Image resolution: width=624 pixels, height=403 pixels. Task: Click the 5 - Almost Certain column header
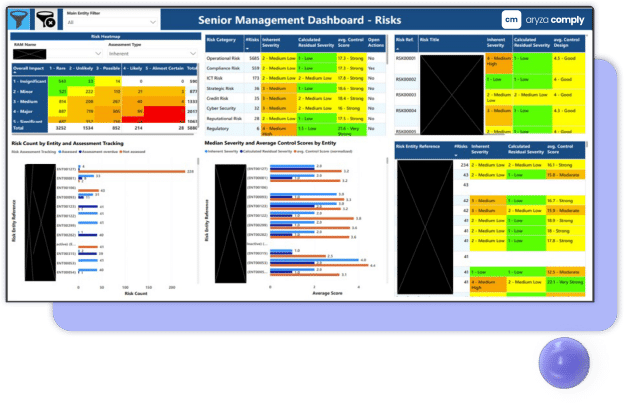point(165,68)
